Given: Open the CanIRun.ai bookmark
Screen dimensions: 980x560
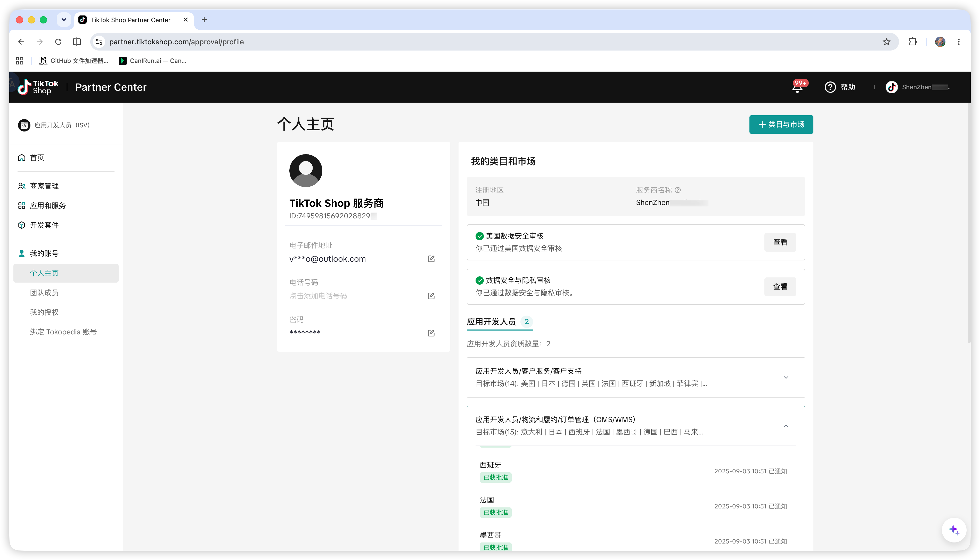Looking at the screenshot, I should point(153,61).
